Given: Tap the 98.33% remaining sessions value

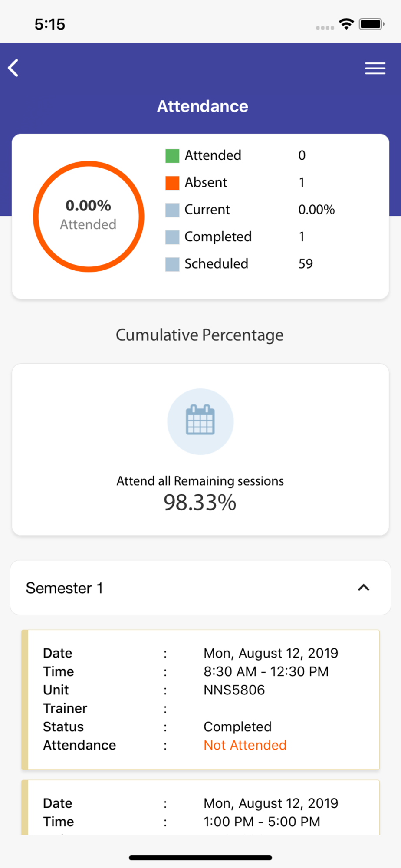Looking at the screenshot, I should tap(200, 503).
